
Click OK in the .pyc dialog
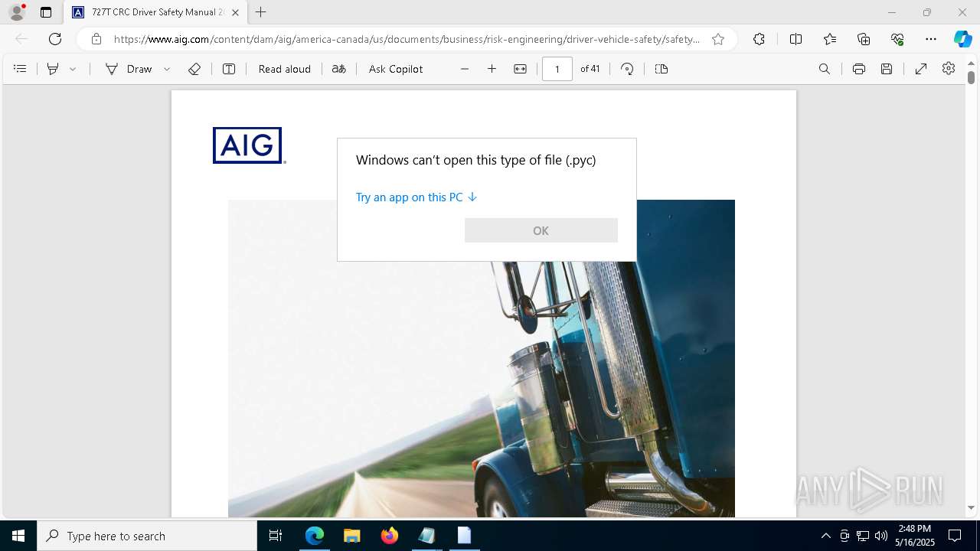coord(541,230)
